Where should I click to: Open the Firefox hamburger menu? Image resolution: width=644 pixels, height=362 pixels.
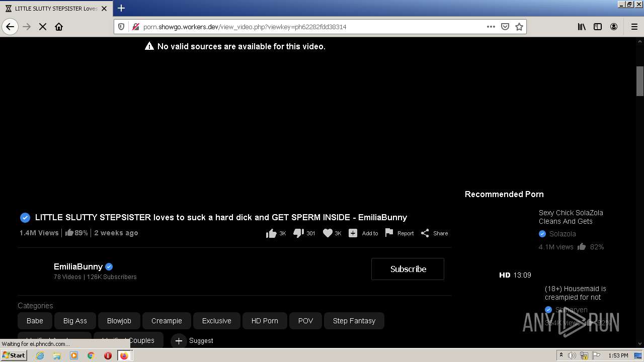coord(634,27)
